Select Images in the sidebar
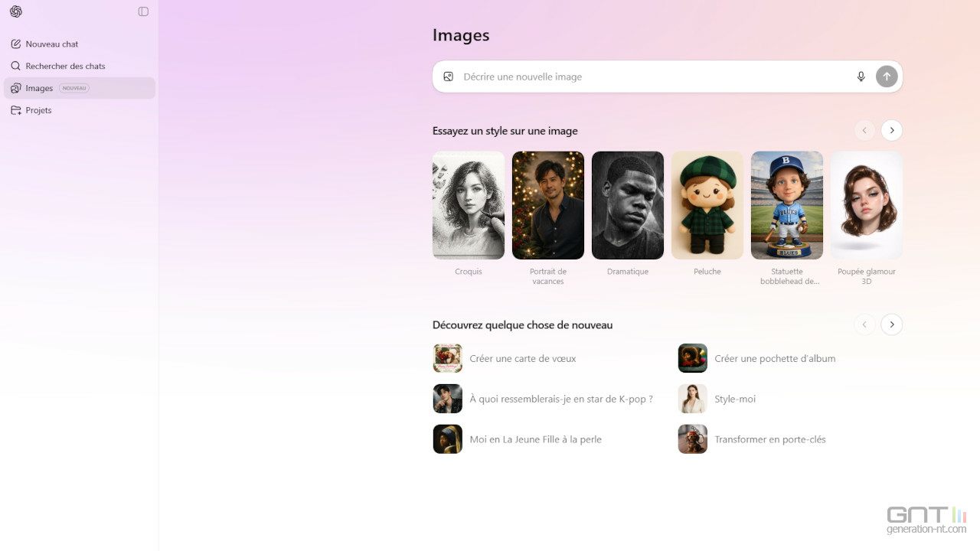 (39, 88)
